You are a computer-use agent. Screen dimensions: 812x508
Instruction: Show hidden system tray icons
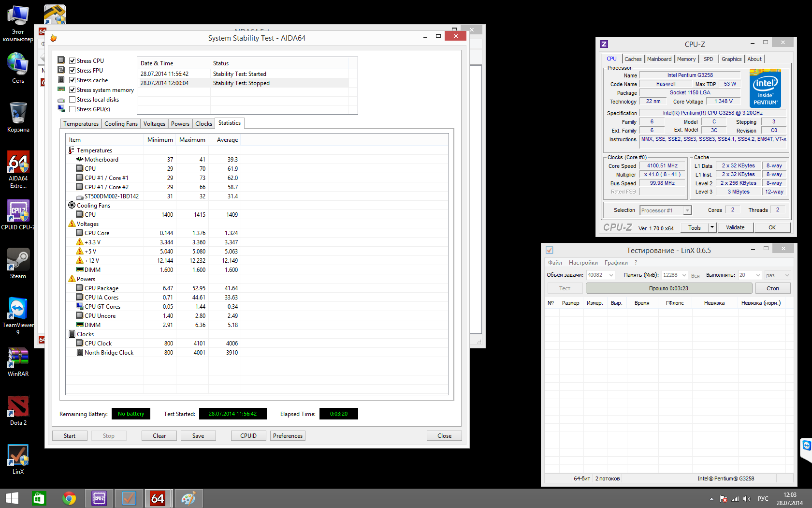click(x=711, y=499)
